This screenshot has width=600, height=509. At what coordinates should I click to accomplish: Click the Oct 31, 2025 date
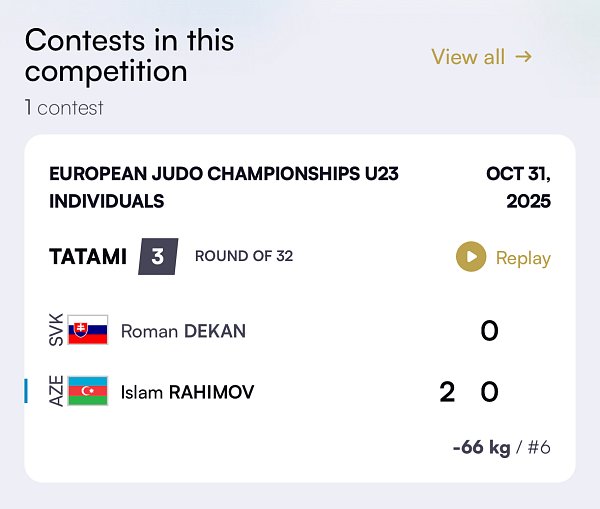point(518,187)
